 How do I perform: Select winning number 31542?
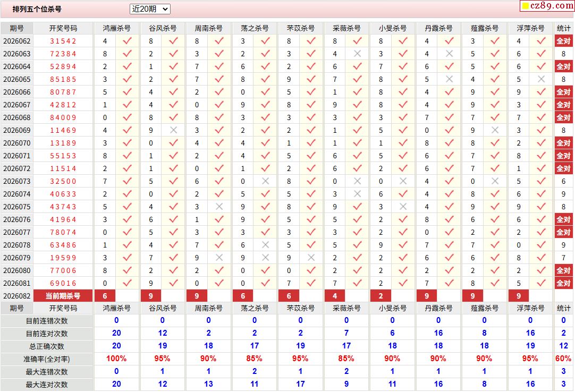tap(63, 41)
